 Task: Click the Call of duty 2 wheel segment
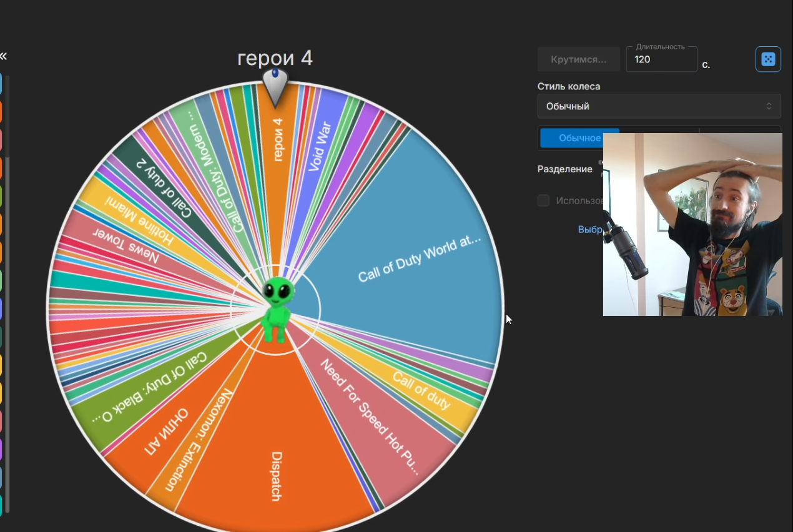pyautogui.click(x=165, y=187)
